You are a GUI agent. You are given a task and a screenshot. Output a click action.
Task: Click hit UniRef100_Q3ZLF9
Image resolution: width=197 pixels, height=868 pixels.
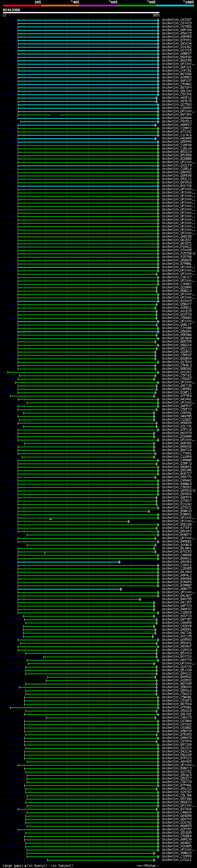click(177, 165)
